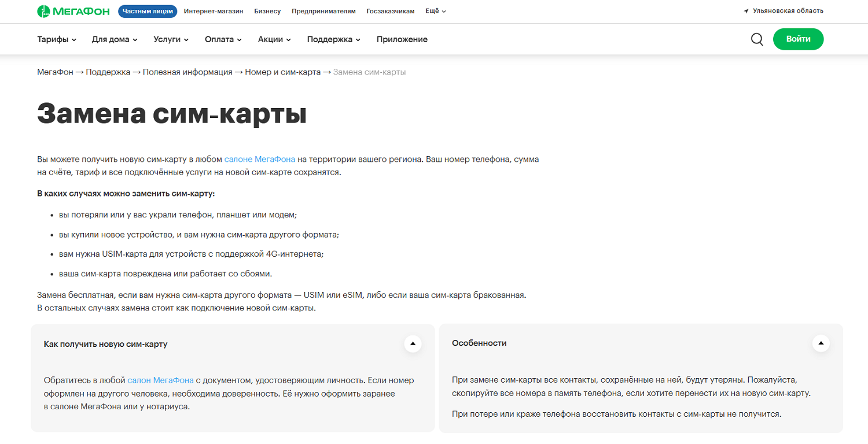Click the В каких случаях можно заменить сим-карту heading
Viewport: 868px width, 444px height.
click(x=126, y=193)
